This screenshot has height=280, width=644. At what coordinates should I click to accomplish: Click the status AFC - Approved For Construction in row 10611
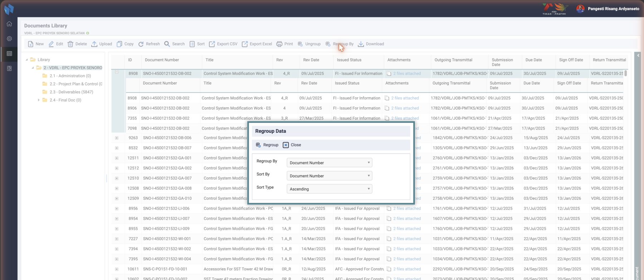359,269
